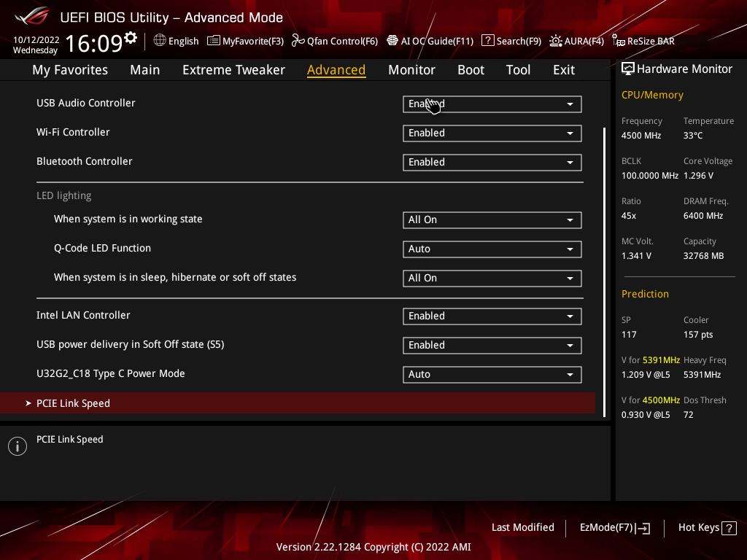
Task: Switch to My Favorites tab
Action: click(70, 70)
